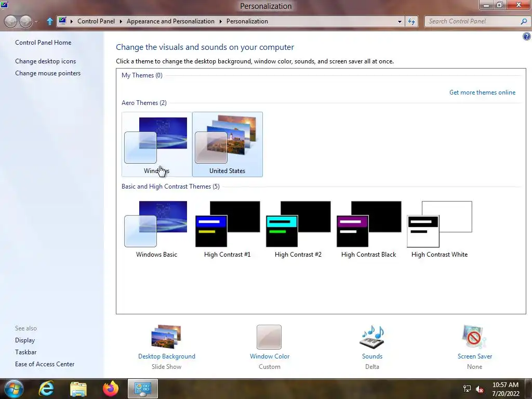Screen dimensions: 532x399
Task: Click the None text under Screen Saver
Action: pyautogui.click(x=475, y=366)
